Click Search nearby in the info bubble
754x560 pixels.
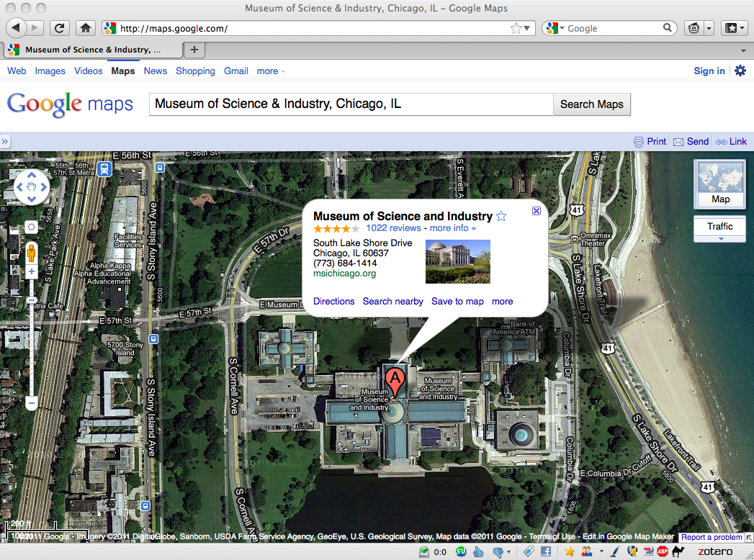393,302
